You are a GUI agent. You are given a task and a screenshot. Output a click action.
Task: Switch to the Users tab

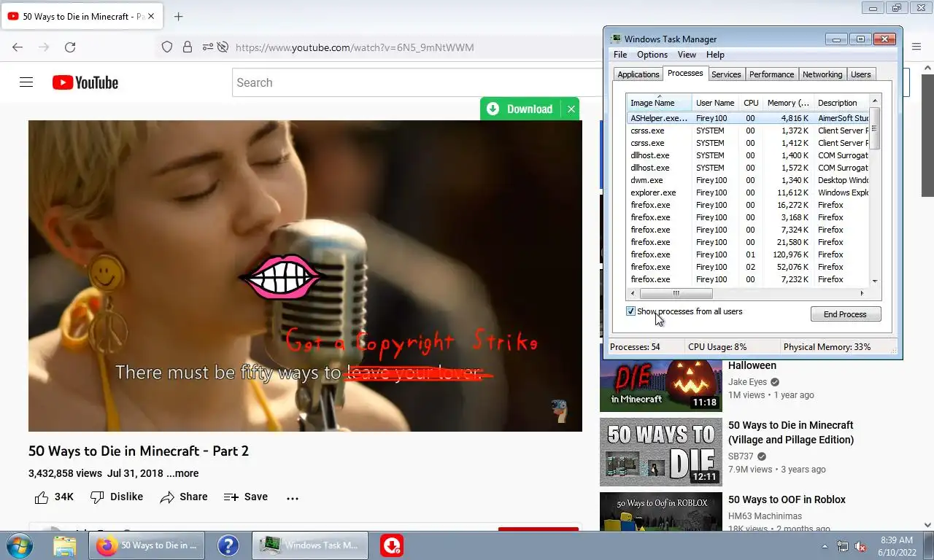[x=861, y=74]
